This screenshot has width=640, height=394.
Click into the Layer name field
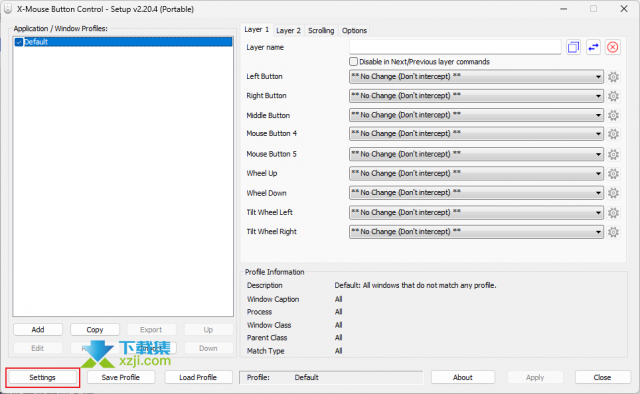(455, 47)
